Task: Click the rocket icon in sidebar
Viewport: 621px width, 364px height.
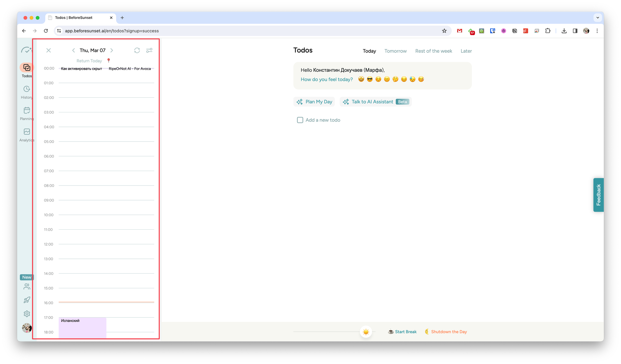Action: pos(27,300)
